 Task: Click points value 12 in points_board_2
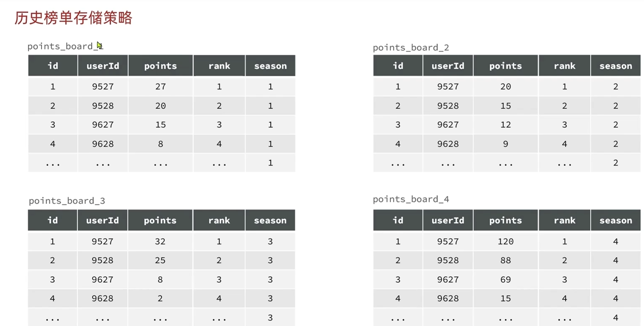click(505, 125)
